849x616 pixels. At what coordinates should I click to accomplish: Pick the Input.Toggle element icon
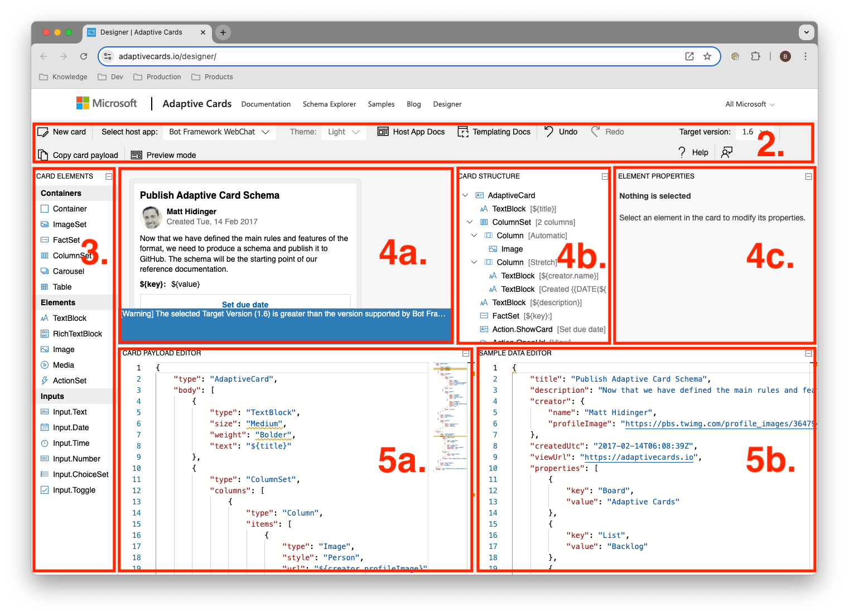[x=45, y=490]
